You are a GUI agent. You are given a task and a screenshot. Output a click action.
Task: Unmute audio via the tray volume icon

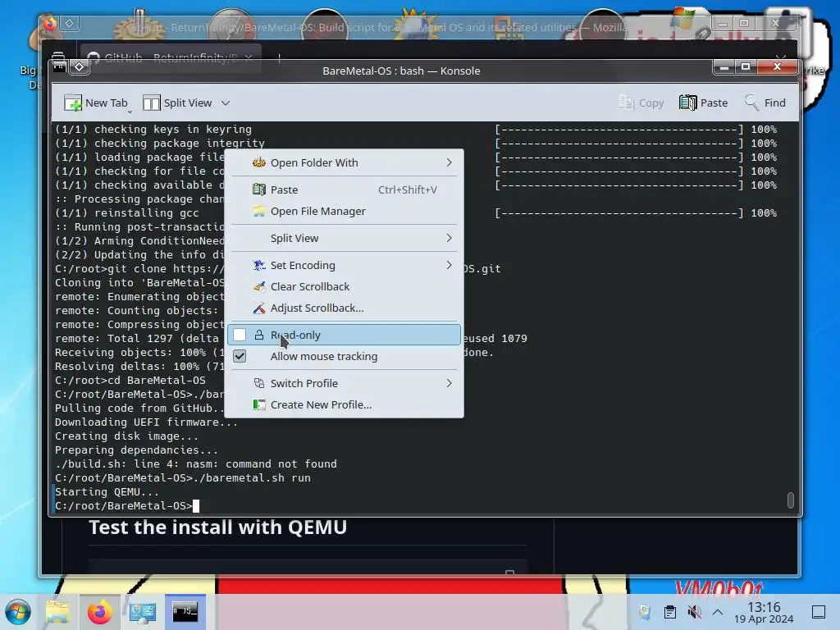tap(694, 612)
